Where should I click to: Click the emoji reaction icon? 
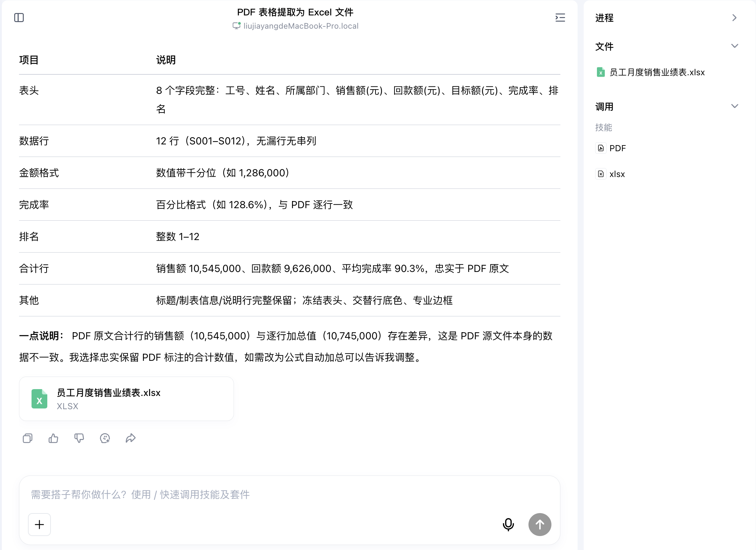coord(105,438)
